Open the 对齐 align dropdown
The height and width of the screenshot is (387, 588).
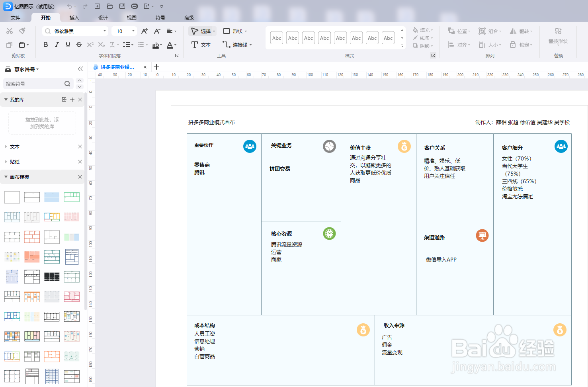459,45
